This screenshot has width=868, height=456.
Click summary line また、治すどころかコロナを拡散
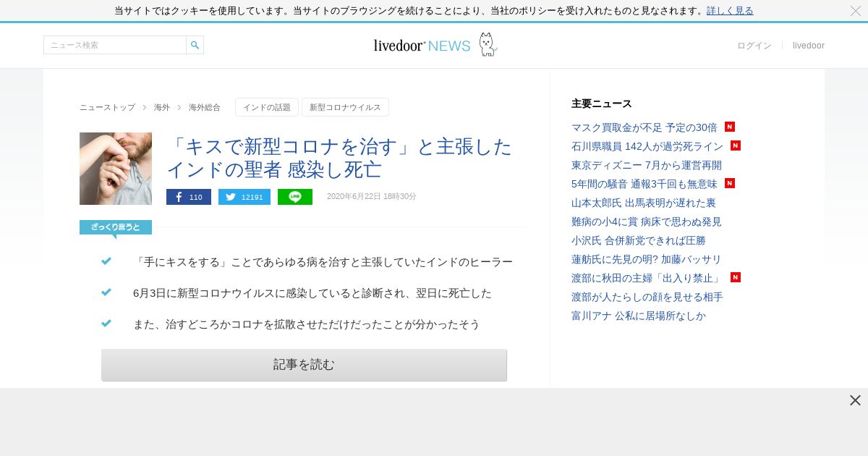pyautogui.click(x=307, y=324)
